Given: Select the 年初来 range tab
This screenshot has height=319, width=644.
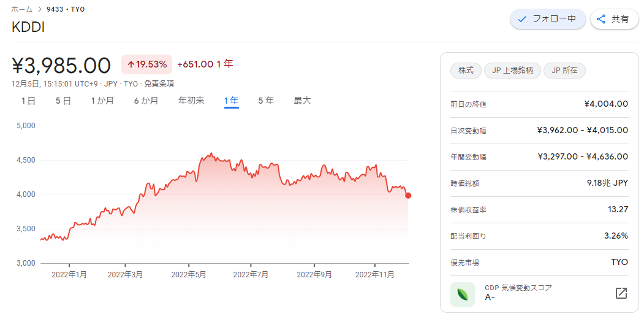Looking at the screenshot, I should pyautogui.click(x=191, y=101).
